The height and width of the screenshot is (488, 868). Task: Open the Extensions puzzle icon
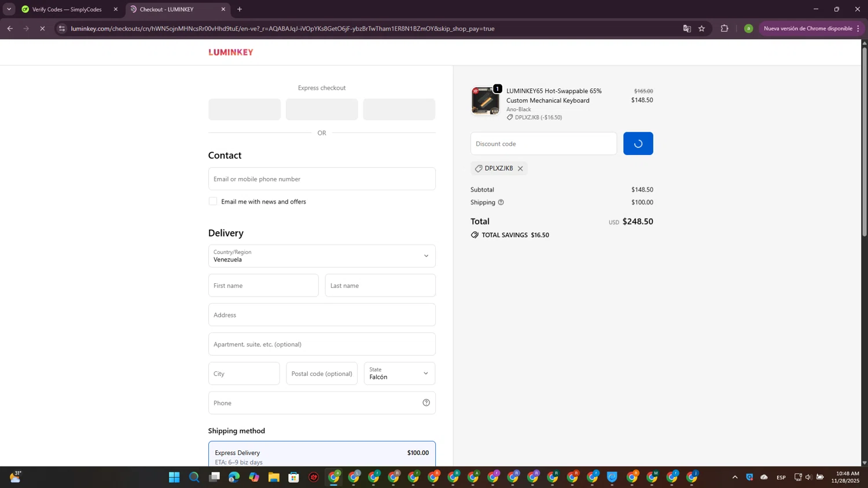pos(724,28)
